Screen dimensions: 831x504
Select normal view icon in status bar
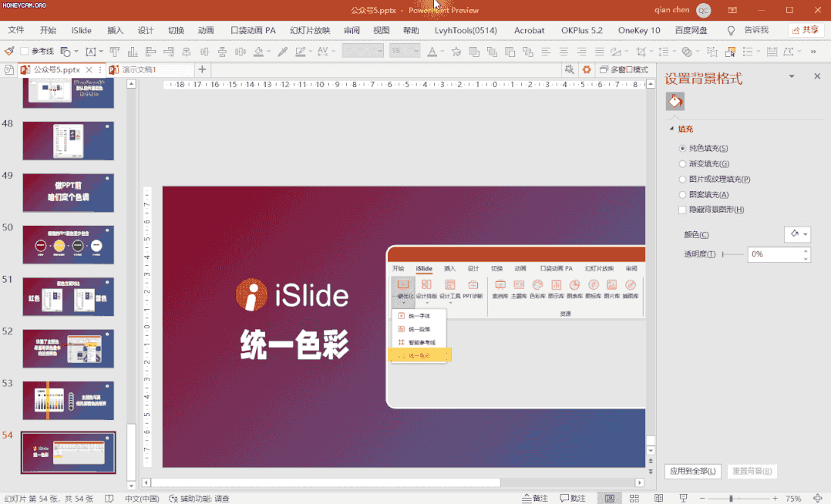point(610,498)
